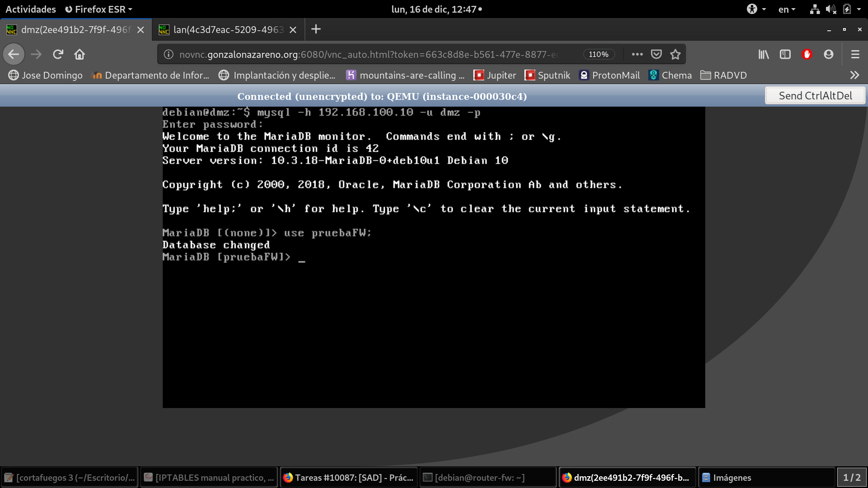The width and height of the screenshot is (868, 488).
Task: Bookmark this page with star icon
Action: point(675,54)
